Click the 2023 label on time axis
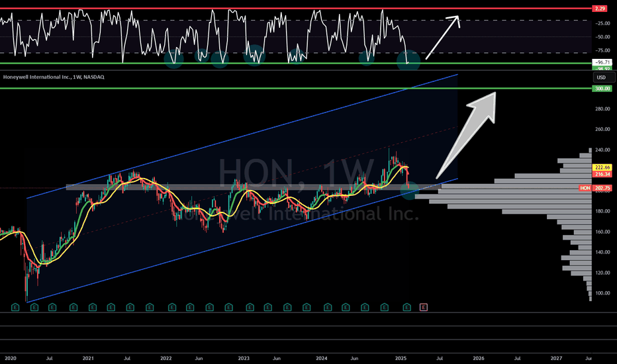 click(244, 359)
